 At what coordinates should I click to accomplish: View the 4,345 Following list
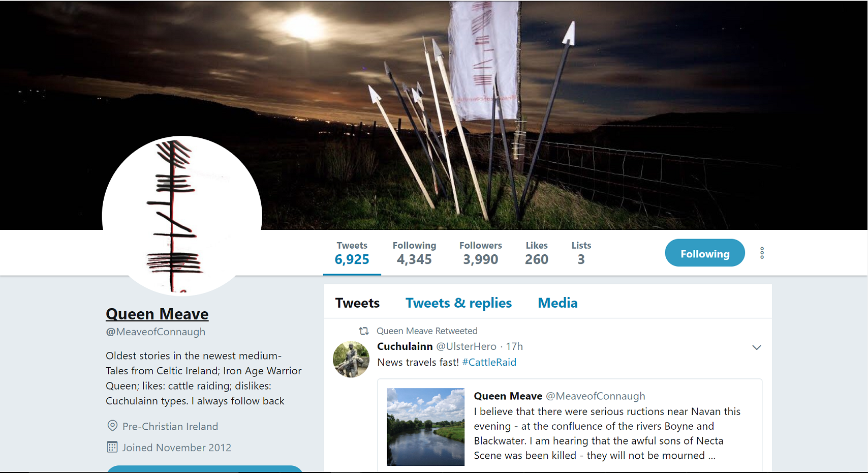414,253
